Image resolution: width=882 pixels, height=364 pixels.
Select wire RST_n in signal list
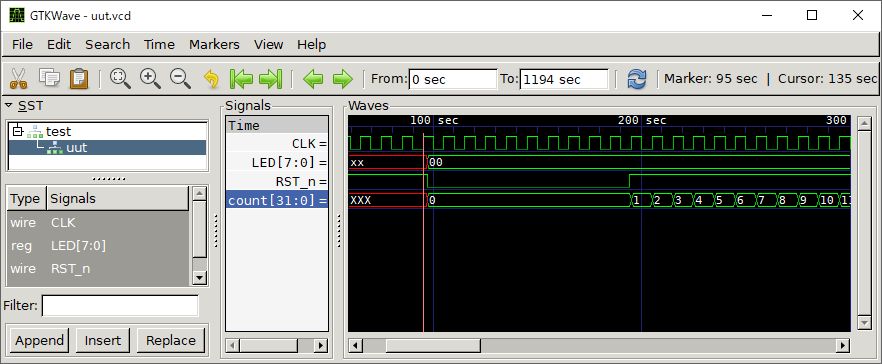click(x=98, y=269)
